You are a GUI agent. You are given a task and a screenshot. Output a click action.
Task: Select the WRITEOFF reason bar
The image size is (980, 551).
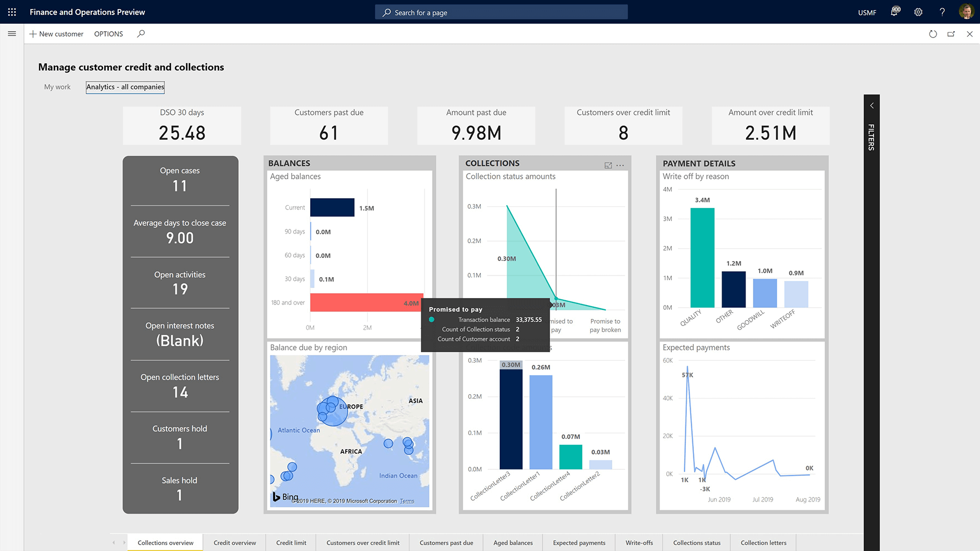[796, 294]
